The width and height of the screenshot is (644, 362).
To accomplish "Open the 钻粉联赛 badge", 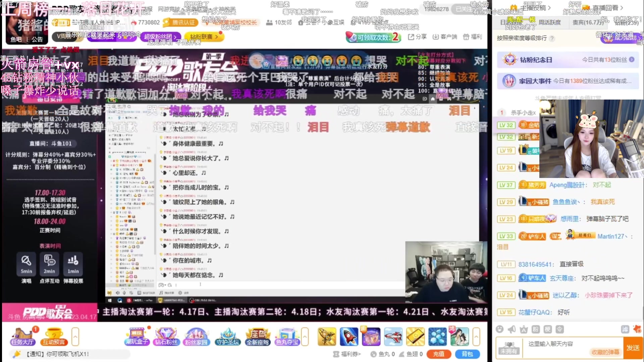I will pyautogui.click(x=204, y=37).
